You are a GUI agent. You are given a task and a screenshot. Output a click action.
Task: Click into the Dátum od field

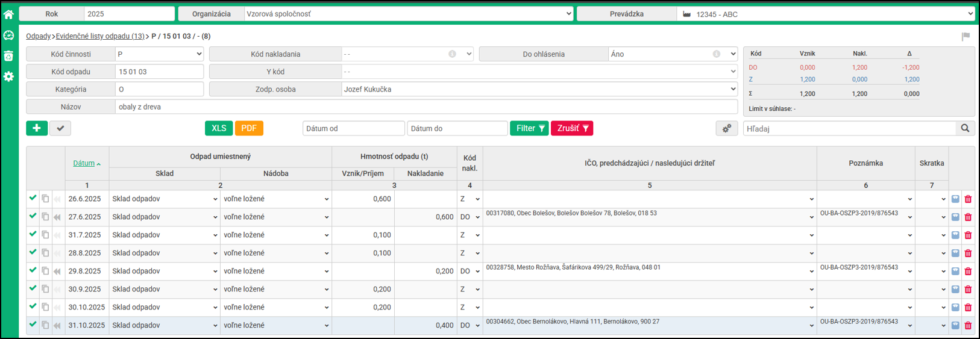[x=353, y=128]
